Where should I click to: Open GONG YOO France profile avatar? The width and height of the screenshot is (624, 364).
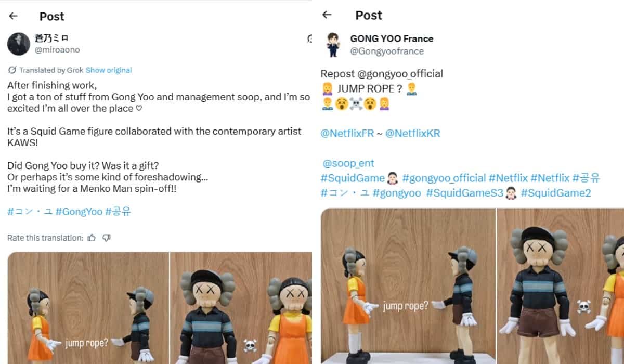(x=332, y=45)
